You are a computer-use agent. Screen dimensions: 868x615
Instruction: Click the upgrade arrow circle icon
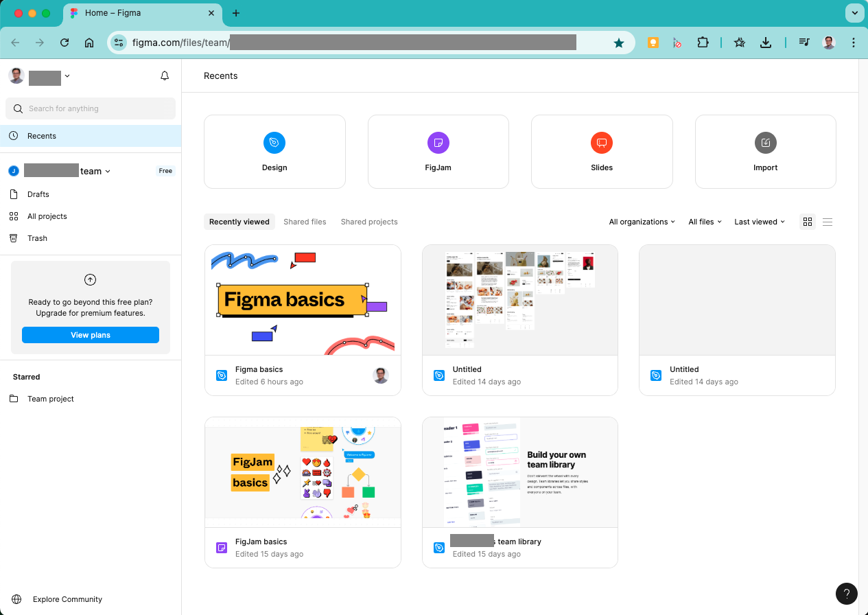click(x=90, y=280)
